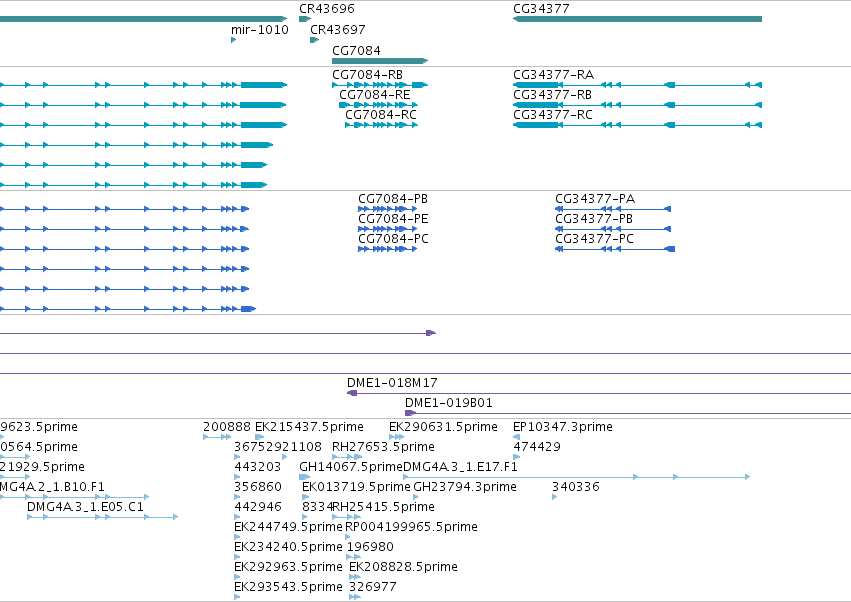Screen dimensions: 851x602
Task: Click EK013719.5prime feature label
Action: pyautogui.click(x=356, y=487)
